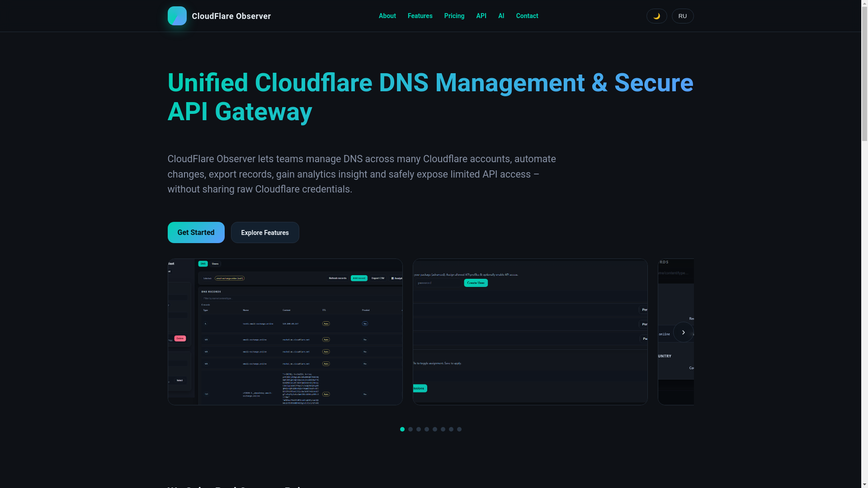Select the first carousel dot indicator
This screenshot has width=868, height=488.
tap(402, 429)
